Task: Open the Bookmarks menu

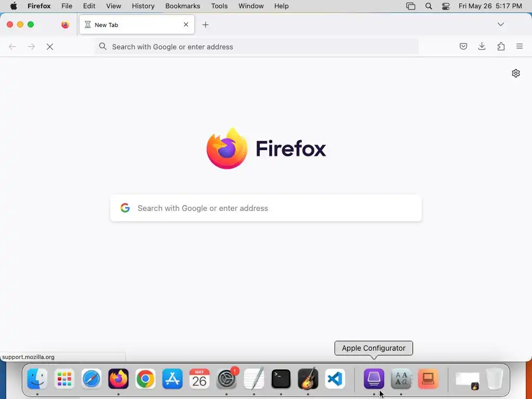Action: pos(182,6)
